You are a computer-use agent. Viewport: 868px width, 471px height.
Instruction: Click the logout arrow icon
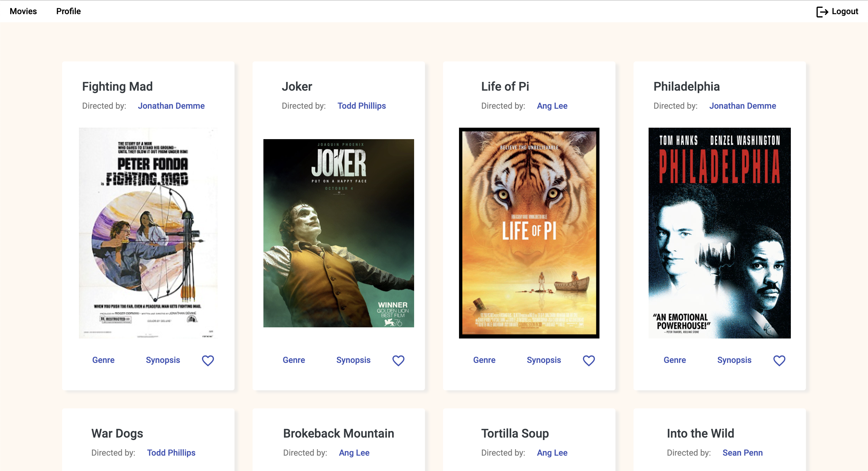822,11
